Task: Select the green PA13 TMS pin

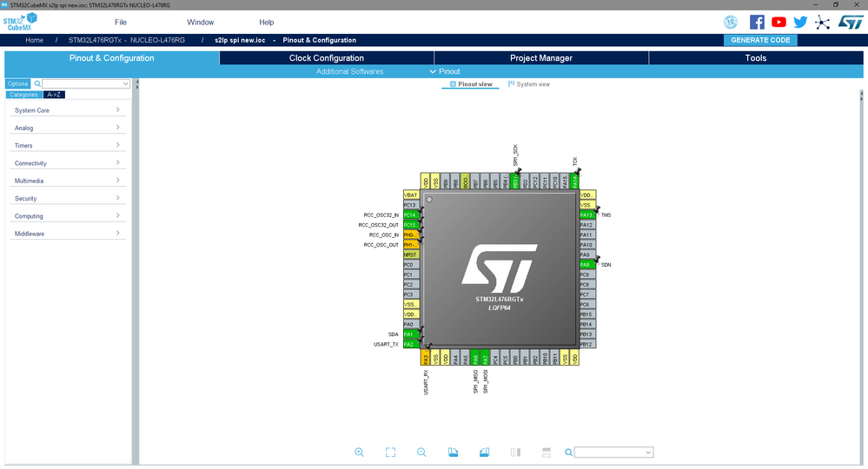Action: pyautogui.click(x=586, y=215)
